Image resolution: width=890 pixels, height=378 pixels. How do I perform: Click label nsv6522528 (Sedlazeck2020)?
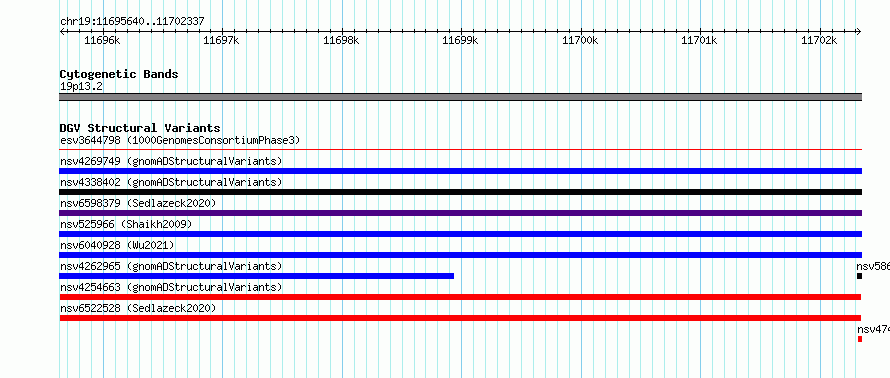[x=138, y=308]
